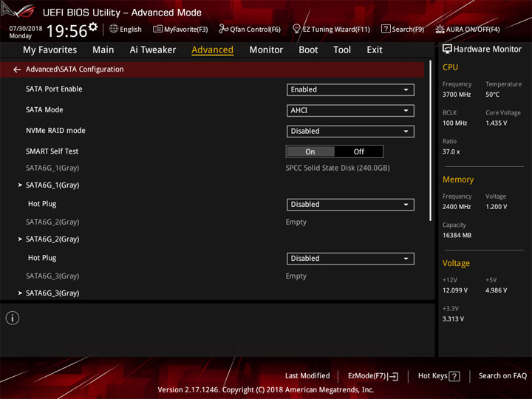Click the settings list scrollbar
The image size is (532, 399).
click(x=431, y=141)
